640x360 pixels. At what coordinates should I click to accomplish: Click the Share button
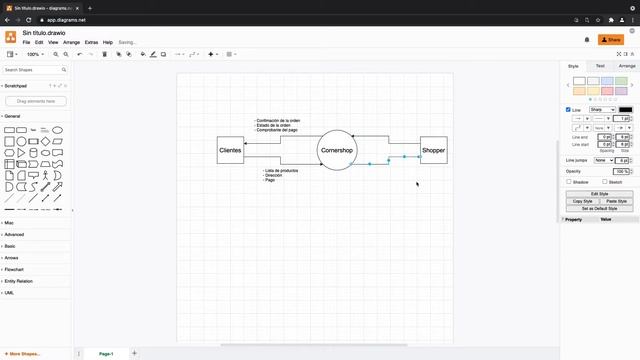coord(611,40)
